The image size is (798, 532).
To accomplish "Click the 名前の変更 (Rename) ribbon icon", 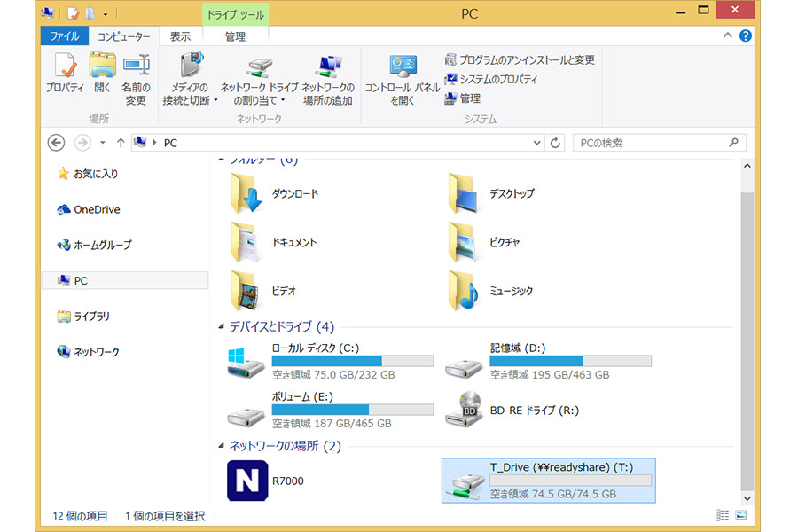I will click(x=136, y=76).
